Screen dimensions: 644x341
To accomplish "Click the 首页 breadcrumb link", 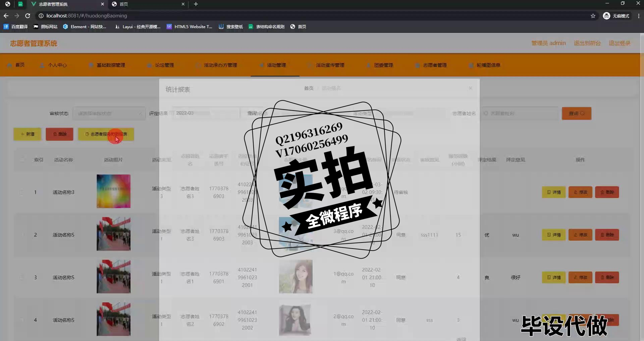I will (309, 88).
